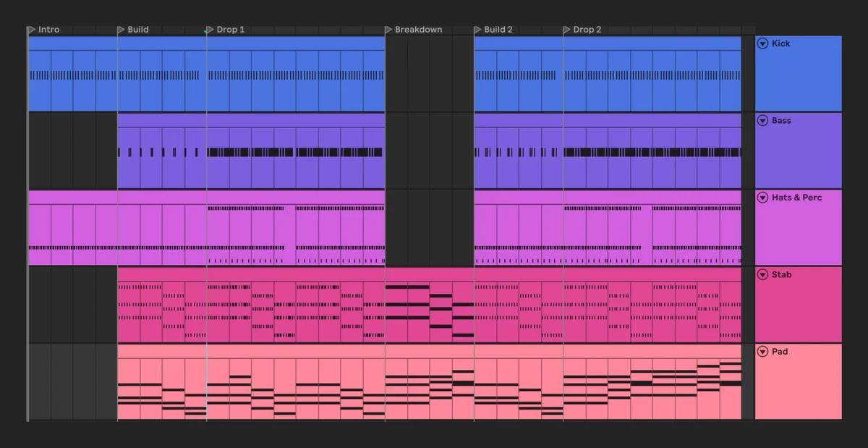This screenshot has height=448, width=868.
Task: Collapse the Pad track with its arrow
Action: click(762, 352)
